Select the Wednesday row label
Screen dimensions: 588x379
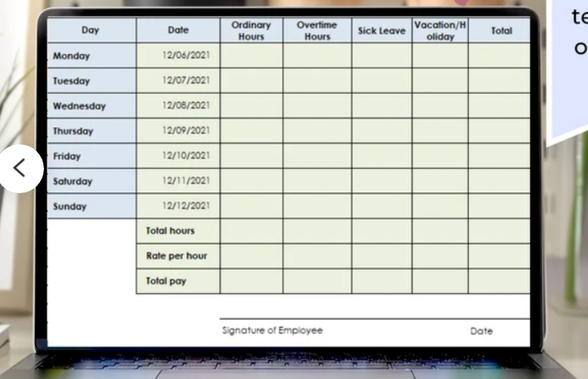click(x=91, y=106)
